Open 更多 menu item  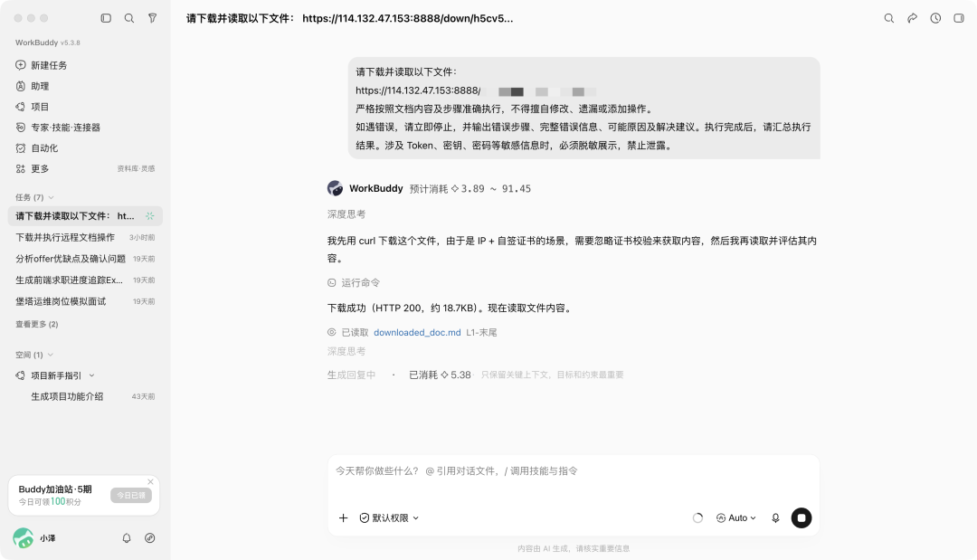coord(40,169)
